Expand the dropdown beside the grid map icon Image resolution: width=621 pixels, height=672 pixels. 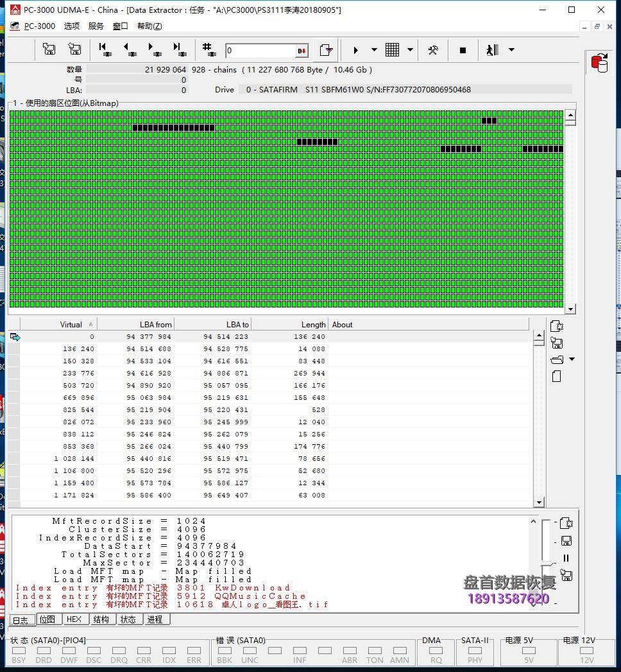tap(410, 50)
